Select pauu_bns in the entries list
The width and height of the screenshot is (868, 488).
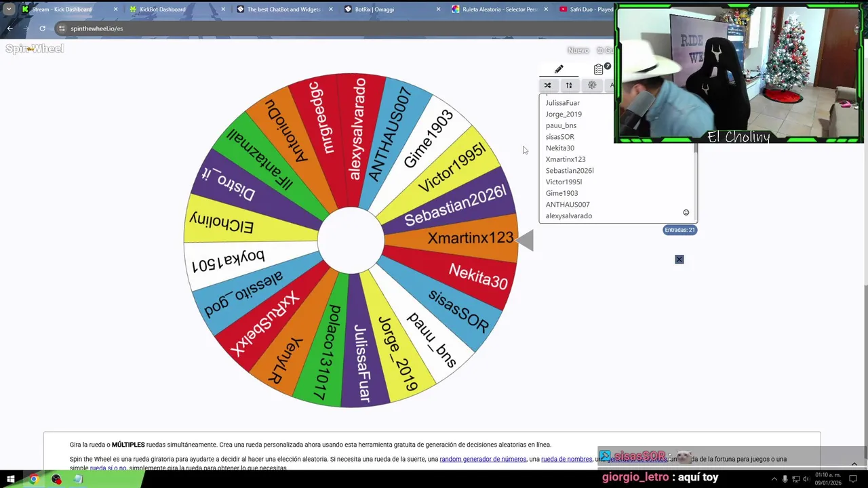561,125
